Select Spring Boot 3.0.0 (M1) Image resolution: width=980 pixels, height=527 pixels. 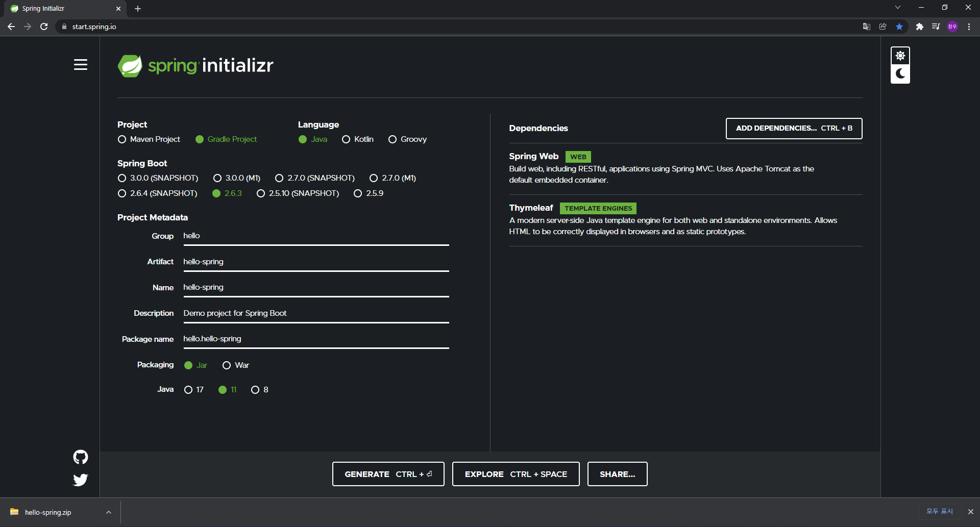click(237, 178)
